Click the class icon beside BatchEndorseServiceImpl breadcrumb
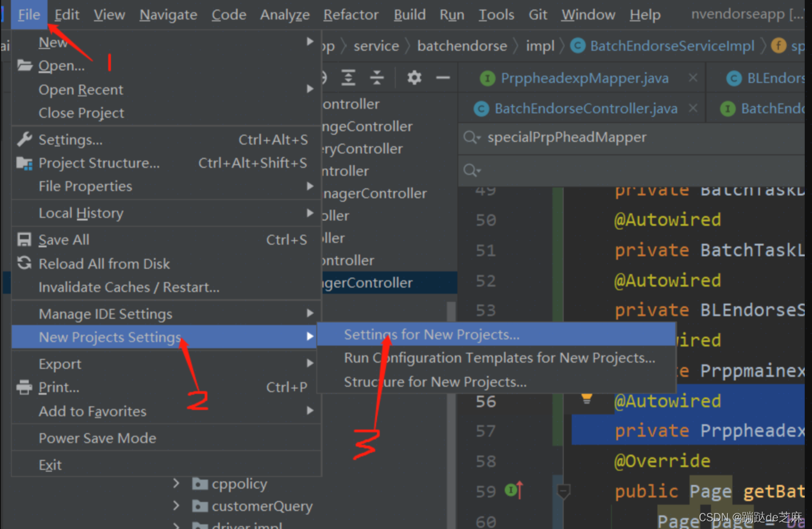 point(577,45)
